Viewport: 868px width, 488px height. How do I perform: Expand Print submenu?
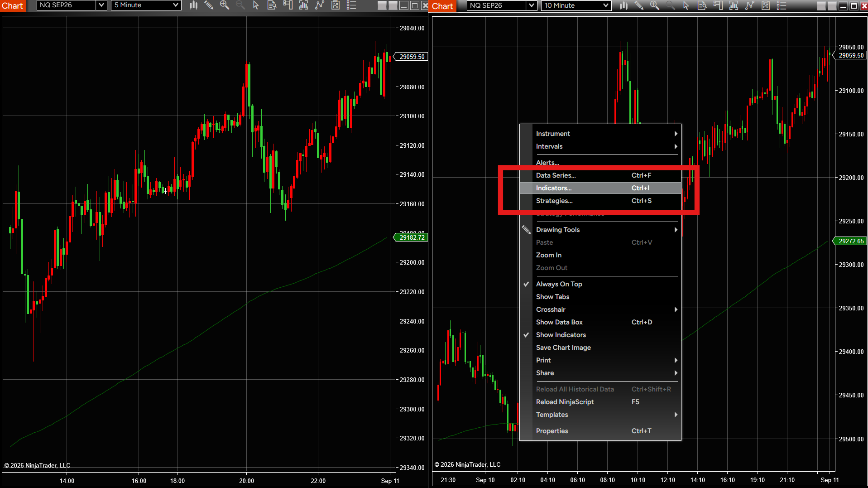click(x=600, y=360)
